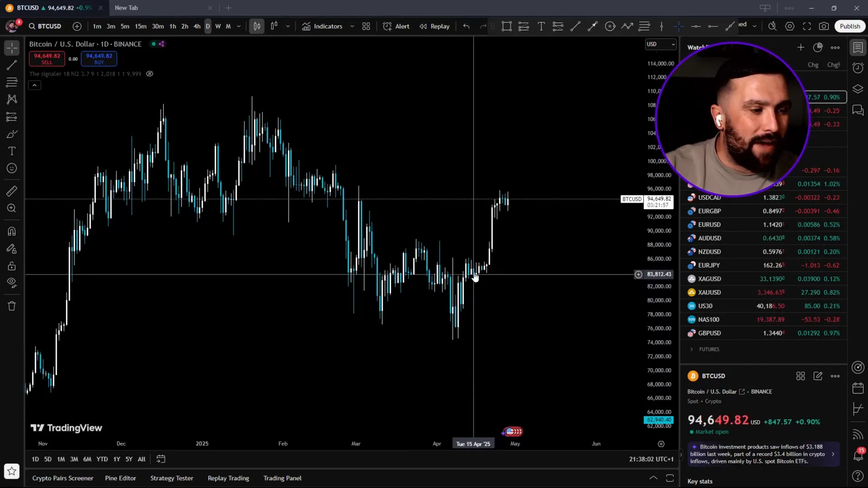Collapse the bottom panel chevron
868x488 pixels.
(653, 478)
